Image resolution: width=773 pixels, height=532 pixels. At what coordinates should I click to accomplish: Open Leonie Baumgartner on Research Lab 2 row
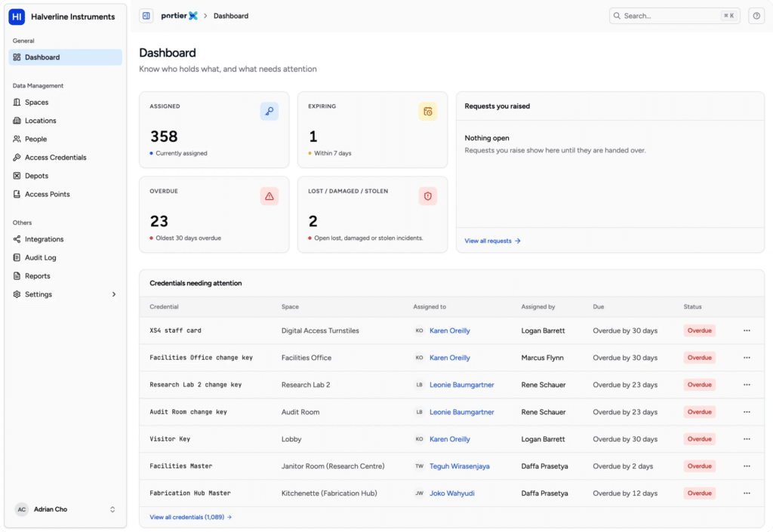tap(462, 385)
